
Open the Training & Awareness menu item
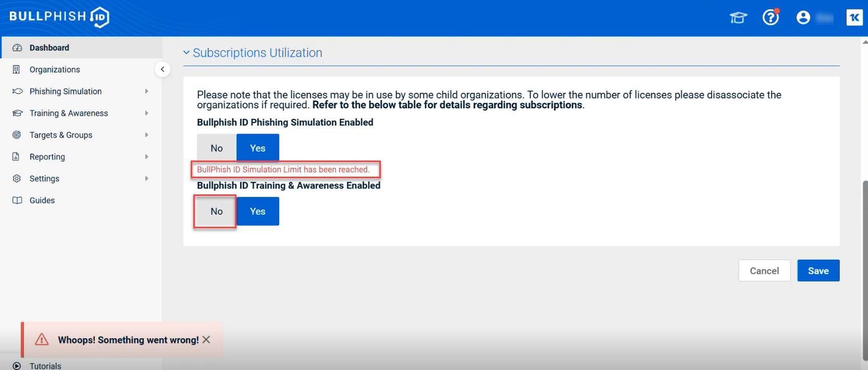coord(81,113)
